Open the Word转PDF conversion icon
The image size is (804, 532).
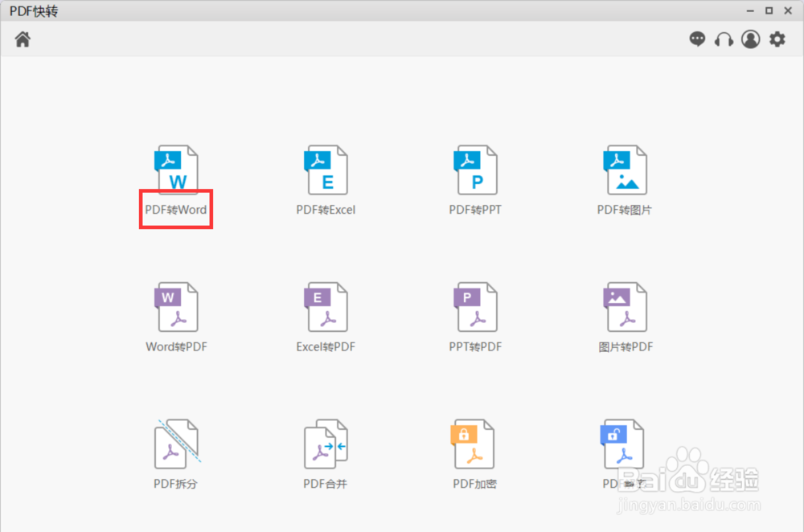coord(176,306)
